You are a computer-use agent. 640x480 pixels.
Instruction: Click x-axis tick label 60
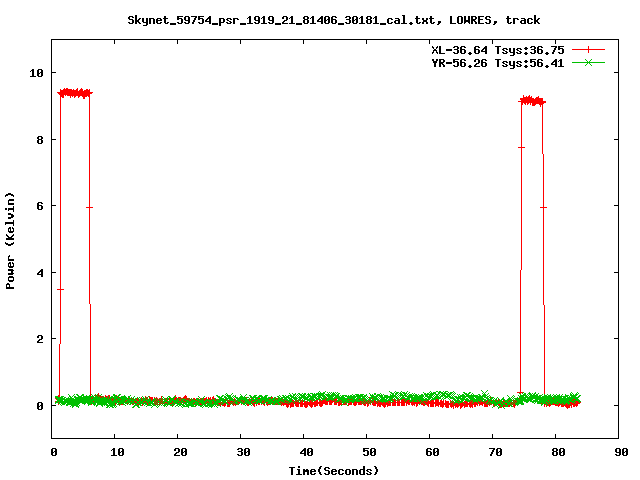click(432, 452)
